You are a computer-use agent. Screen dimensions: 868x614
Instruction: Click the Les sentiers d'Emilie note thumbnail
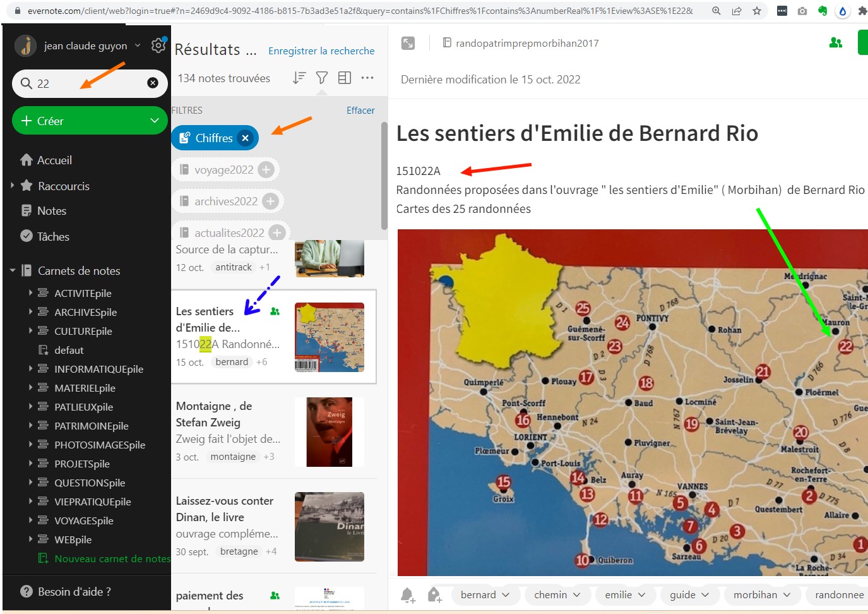tap(330, 337)
